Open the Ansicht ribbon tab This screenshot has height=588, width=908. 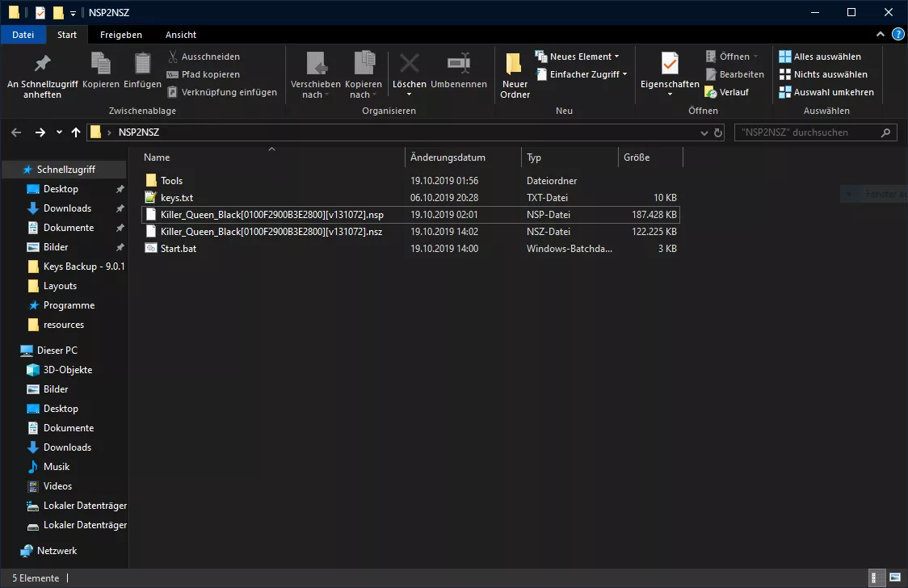point(181,35)
